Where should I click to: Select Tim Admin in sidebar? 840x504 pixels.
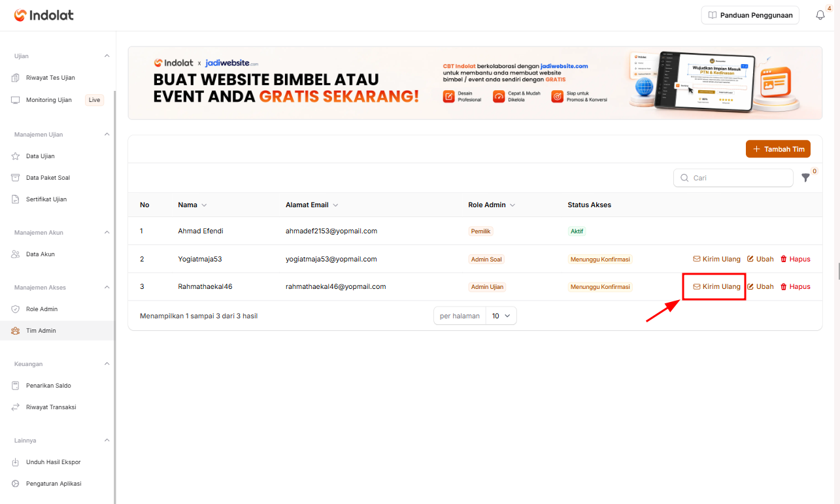(x=58, y=331)
